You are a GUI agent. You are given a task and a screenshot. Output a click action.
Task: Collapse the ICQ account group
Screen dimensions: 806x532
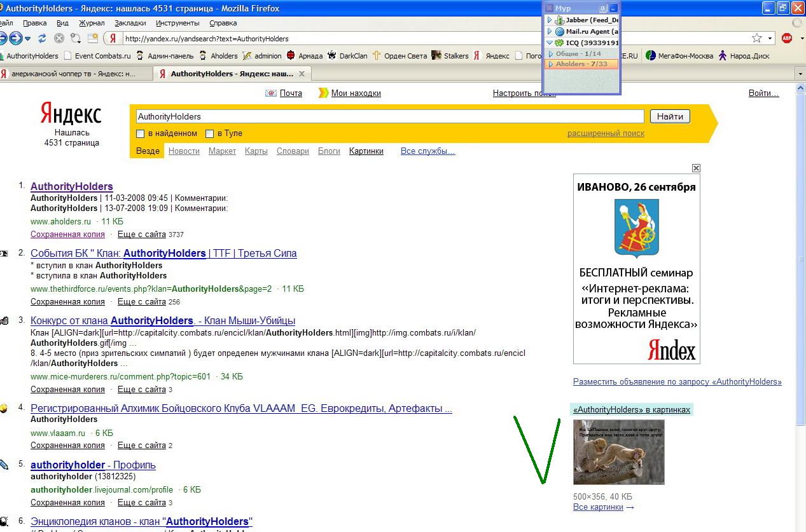(x=550, y=43)
